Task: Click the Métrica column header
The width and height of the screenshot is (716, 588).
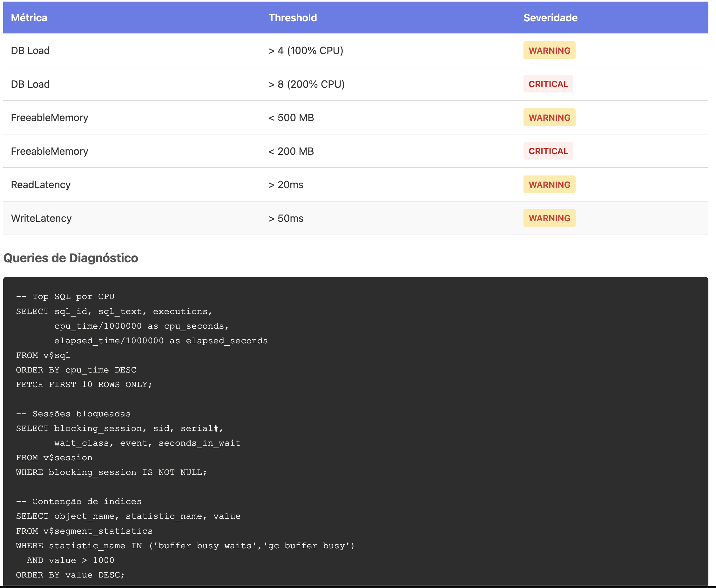Action: click(29, 17)
